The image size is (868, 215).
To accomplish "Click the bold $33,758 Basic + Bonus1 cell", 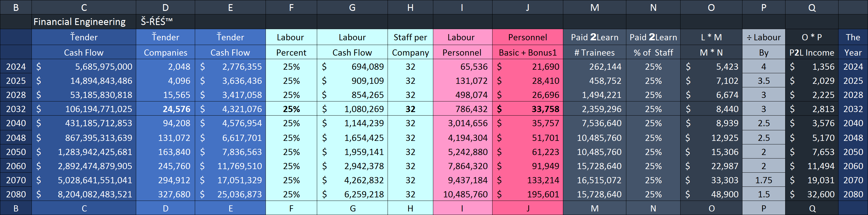I will [x=527, y=109].
